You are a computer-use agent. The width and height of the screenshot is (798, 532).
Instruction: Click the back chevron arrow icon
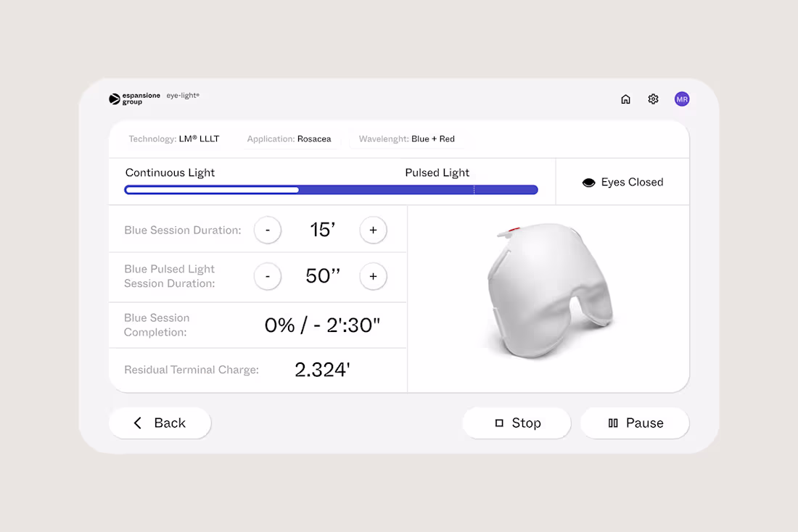pos(137,423)
